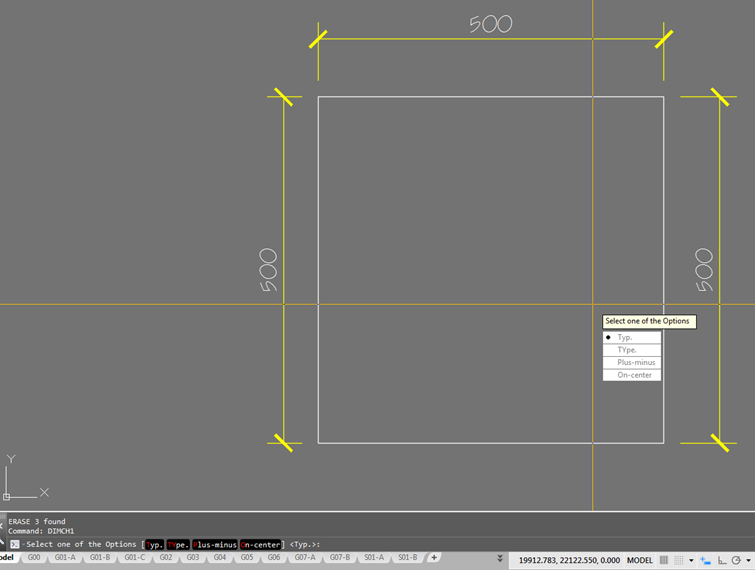Toggle snap mode in status bar
Screen dimensions: 755x570
[x=678, y=560]
